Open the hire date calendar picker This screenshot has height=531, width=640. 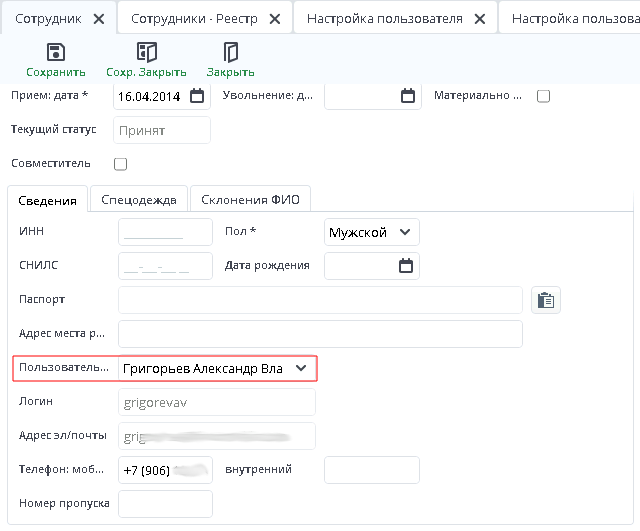tap(198, 96)
